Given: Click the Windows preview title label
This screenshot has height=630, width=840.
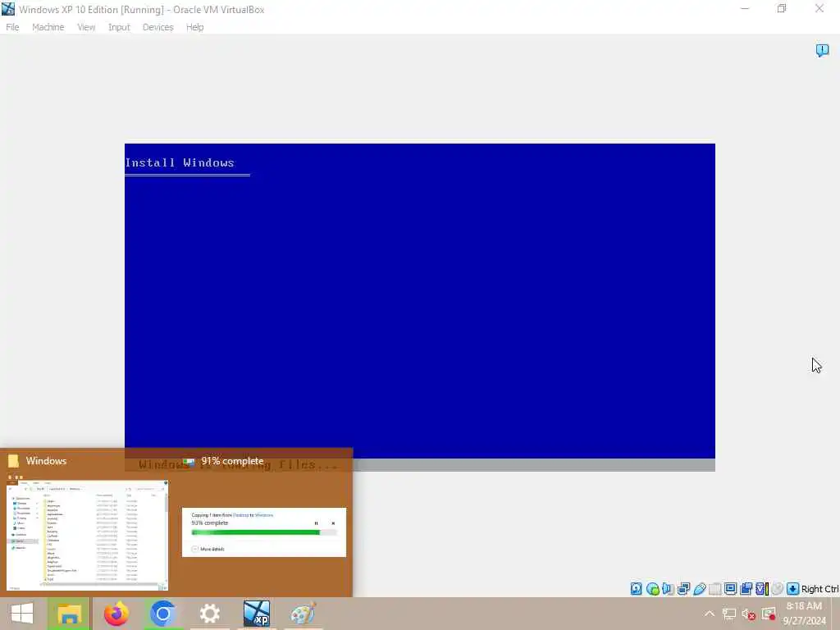Looking at the screenshot, I should point(46,461).
